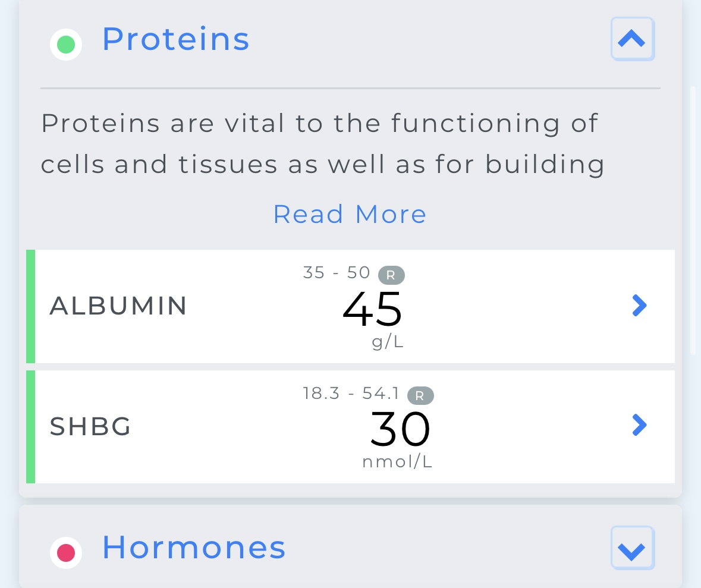Screen dimensions: 701x588
Task: Click the SHBG 18.3 - 54.1 reference range
Action: pyautogui.click(x=351, y=393)
